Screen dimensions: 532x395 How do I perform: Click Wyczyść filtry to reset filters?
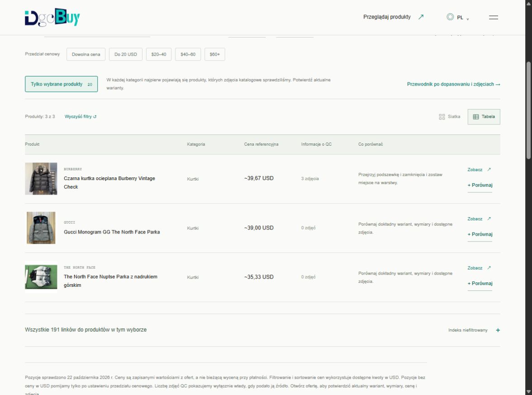click(x=81, y=117)
